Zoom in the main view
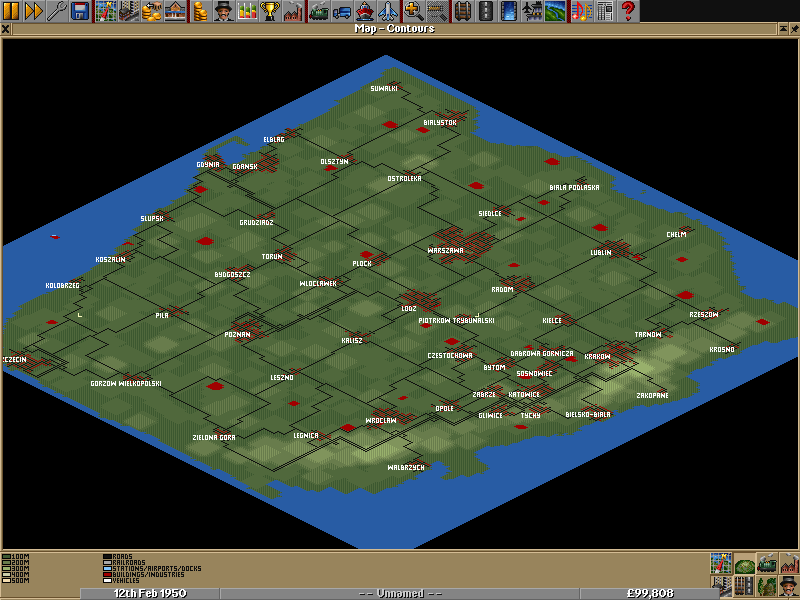 [414, 11]
